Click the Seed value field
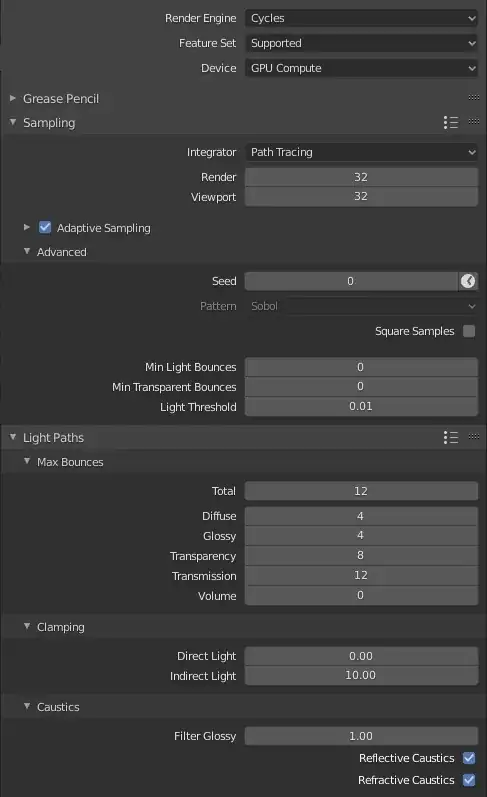Viewport: 487px width, 797px height. 351,281
